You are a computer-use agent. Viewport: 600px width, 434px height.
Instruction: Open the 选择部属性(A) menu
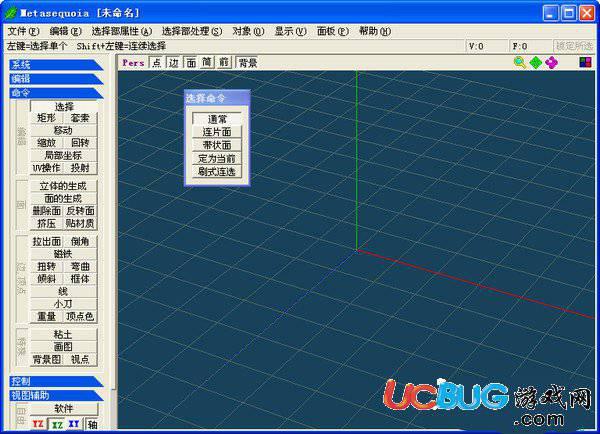(x=122, y=31)
